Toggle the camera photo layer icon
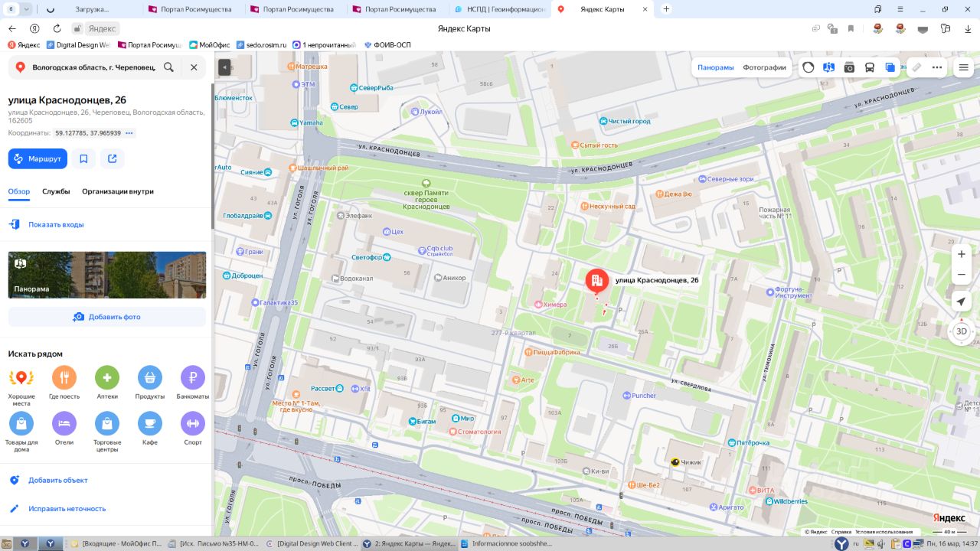Viewport: 980px width, 551px height. 849,67
